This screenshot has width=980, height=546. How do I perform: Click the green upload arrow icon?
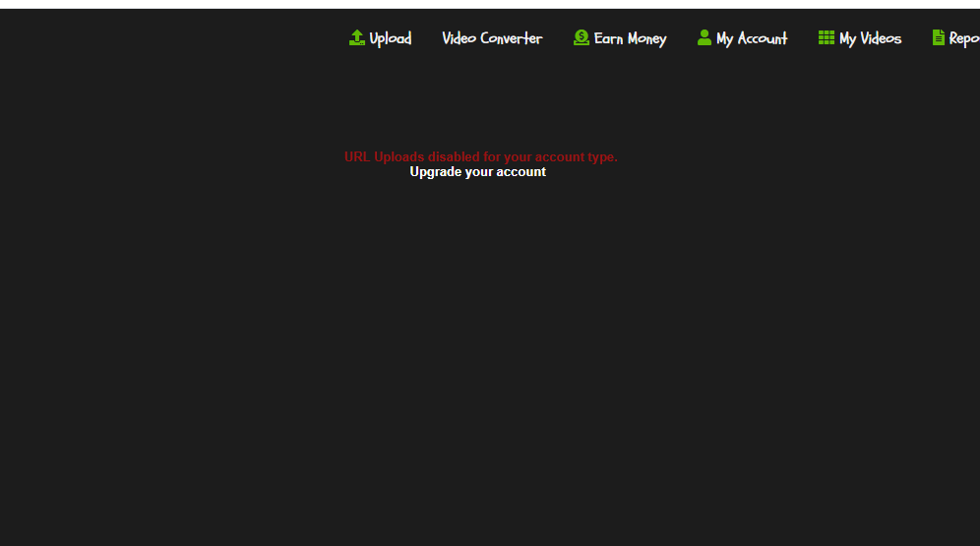(x=357, y=37)
